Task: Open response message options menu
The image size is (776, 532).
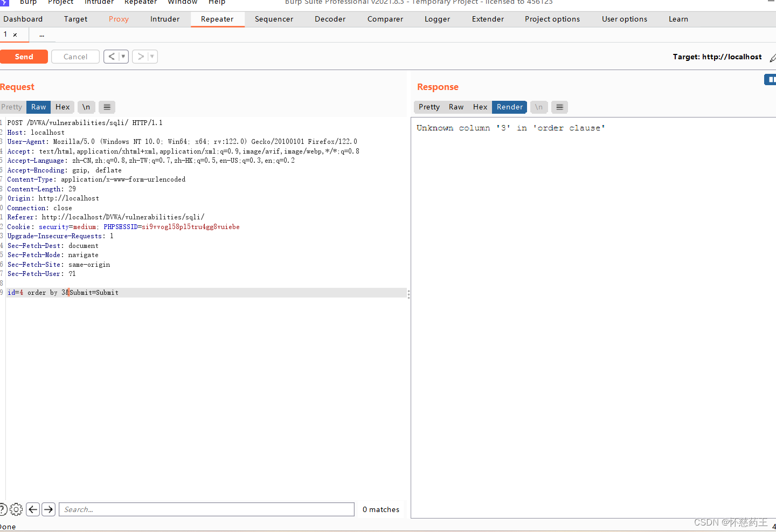Action: 559,107
